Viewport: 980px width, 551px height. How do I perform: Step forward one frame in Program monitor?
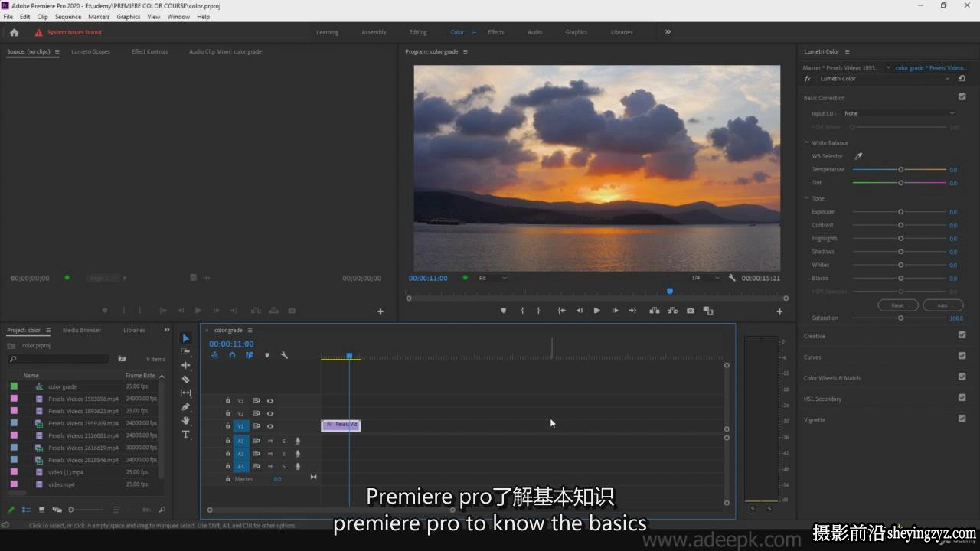click(615, 311)
